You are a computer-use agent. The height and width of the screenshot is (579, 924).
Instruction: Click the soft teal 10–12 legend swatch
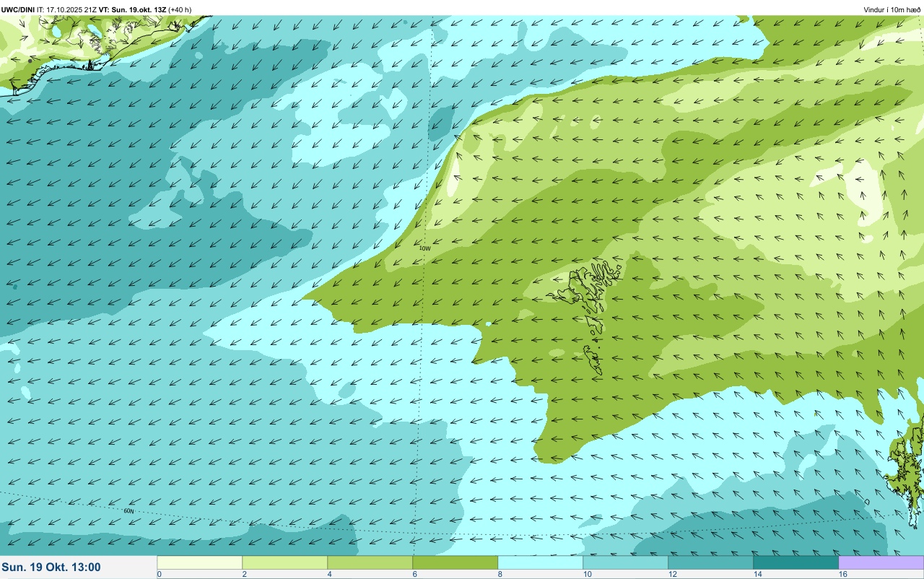(x=625, y=562)
